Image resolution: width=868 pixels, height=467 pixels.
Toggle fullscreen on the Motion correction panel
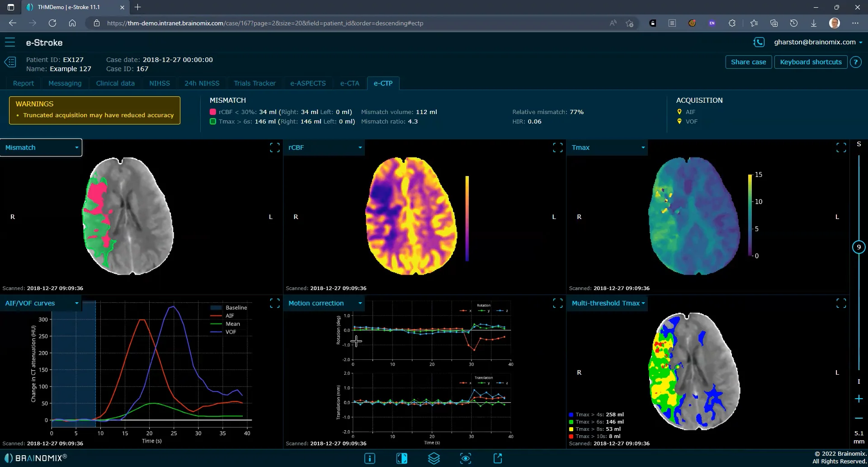point(557,303)
